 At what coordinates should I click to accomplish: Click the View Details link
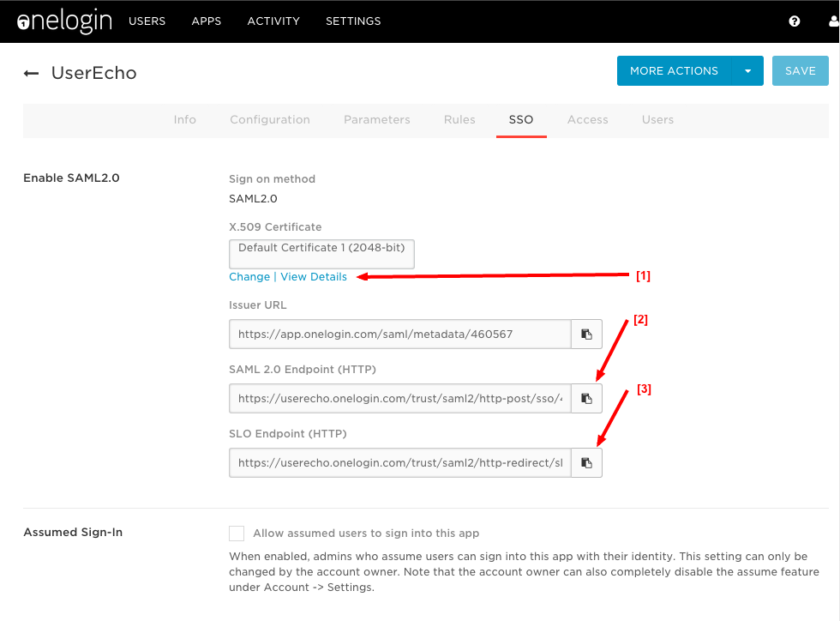tap(314, 277)
